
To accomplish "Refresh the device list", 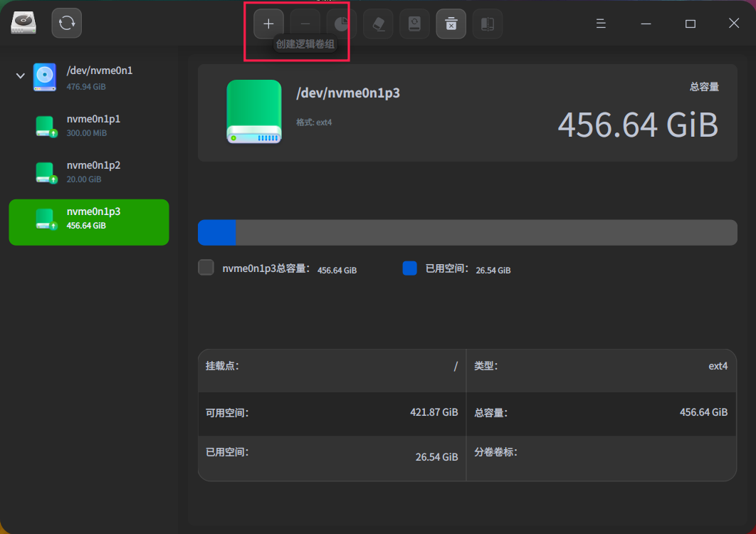I will tap(66, 23).
